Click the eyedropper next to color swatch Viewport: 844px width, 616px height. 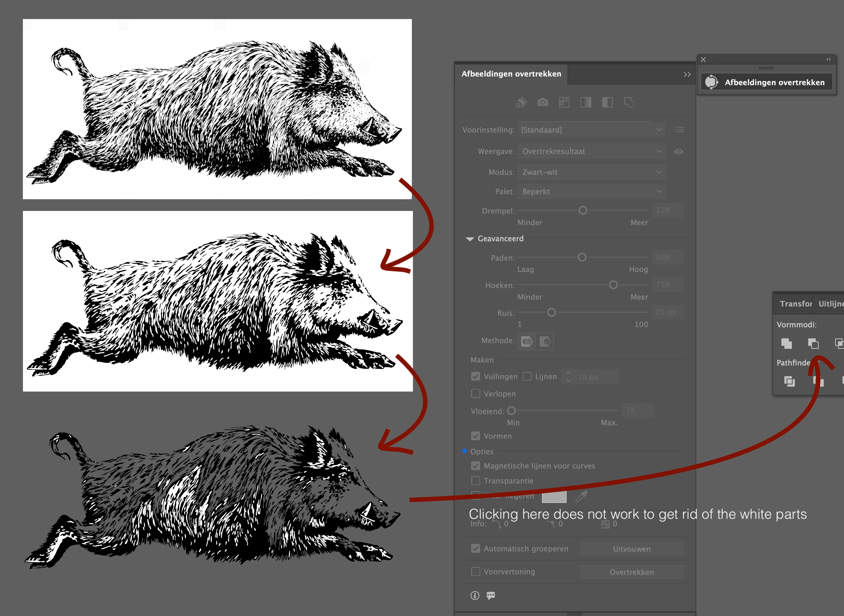click(x=581, y=496)
